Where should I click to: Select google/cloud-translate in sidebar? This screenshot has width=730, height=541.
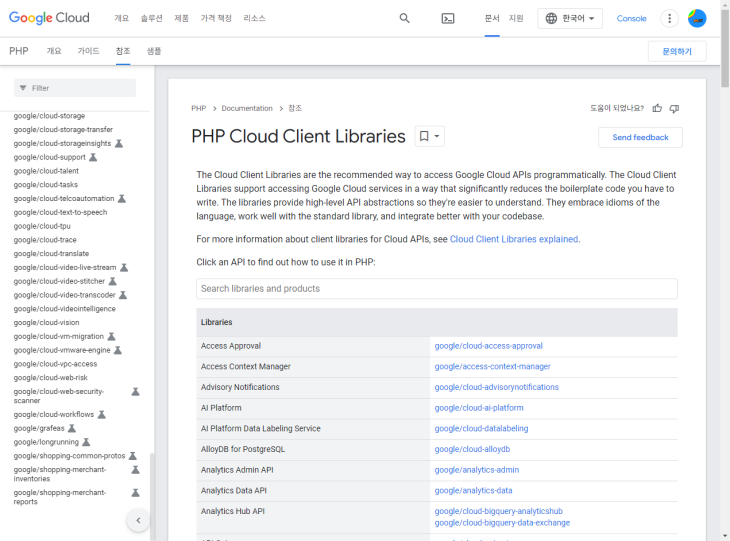click(51, 254)
